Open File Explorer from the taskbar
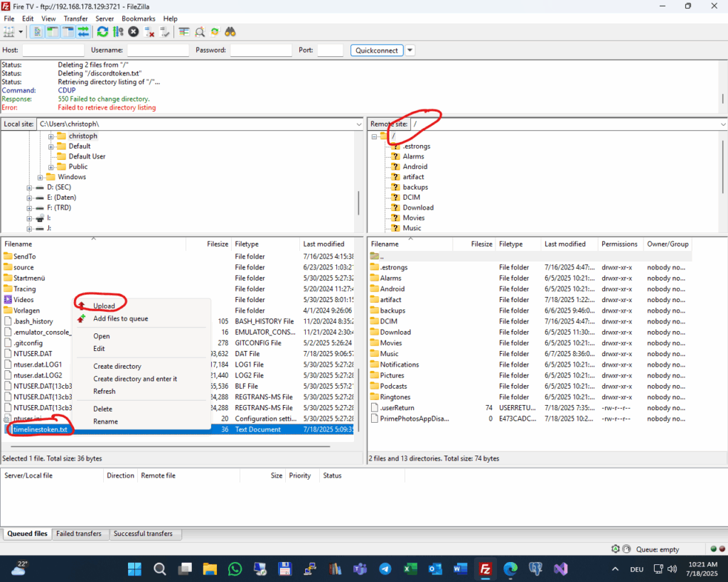The width and height of the screenshot is (728, 582). 210,568
